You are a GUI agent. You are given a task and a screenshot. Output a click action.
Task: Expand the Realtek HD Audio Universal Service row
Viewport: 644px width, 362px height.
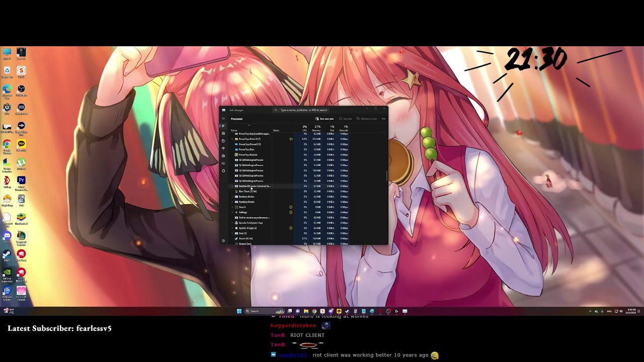pyautogui.click(x=232, y=186)
